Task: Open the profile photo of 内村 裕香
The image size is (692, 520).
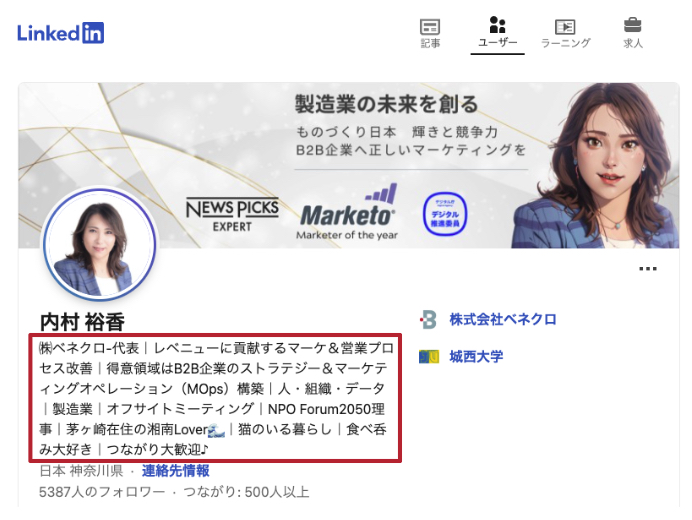Action: tap(100, 245)
